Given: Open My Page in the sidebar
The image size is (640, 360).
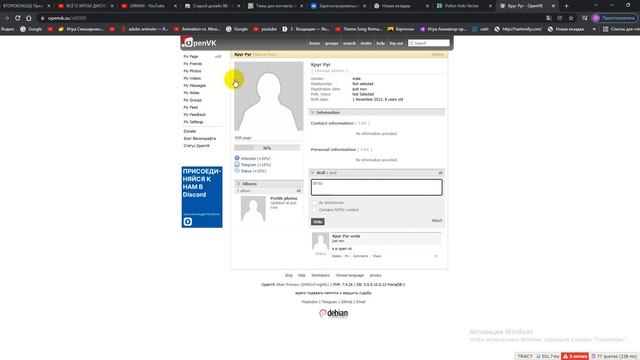Looking at the screenshot, I should coord(191,56).
